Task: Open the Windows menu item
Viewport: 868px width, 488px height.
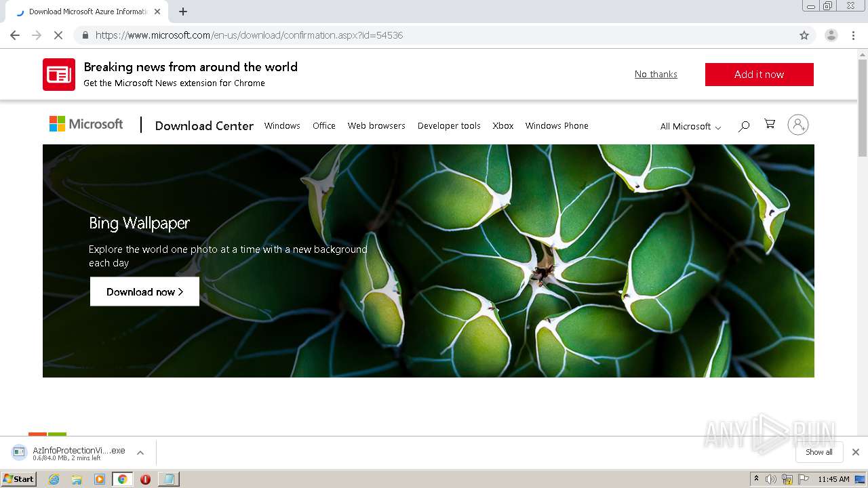Action: [282, 125]
